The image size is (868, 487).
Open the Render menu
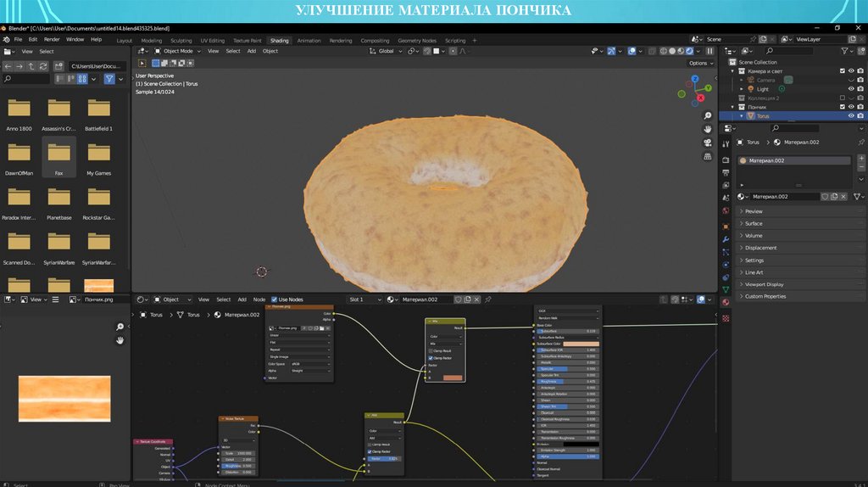click(52, 39)
